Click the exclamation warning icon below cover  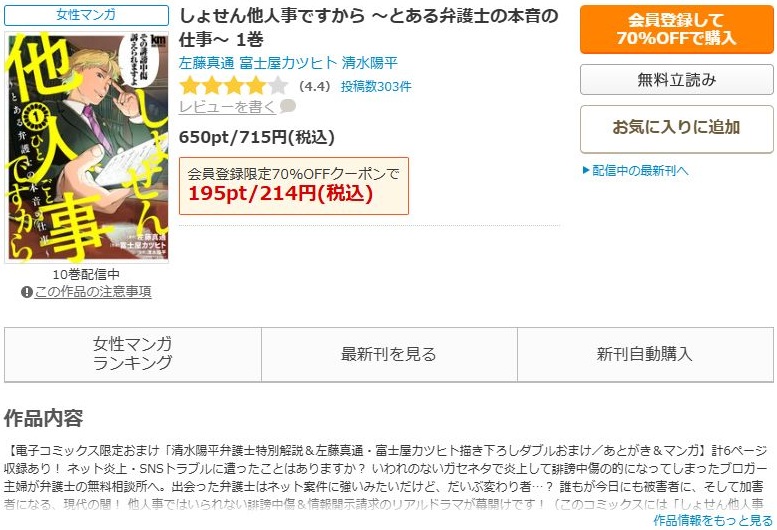(27, 292)
